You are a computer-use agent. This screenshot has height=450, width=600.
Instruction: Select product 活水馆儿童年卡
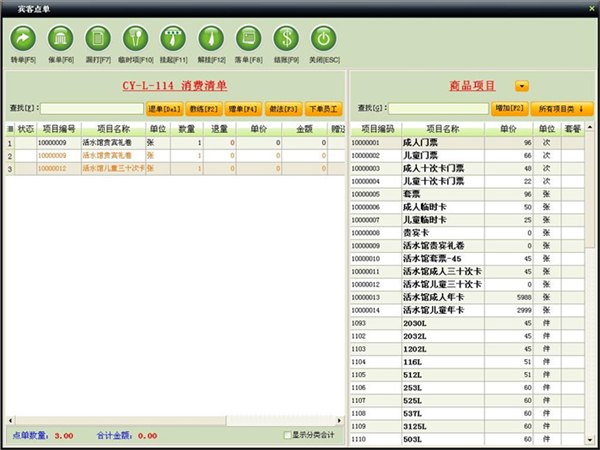point(467,310)
